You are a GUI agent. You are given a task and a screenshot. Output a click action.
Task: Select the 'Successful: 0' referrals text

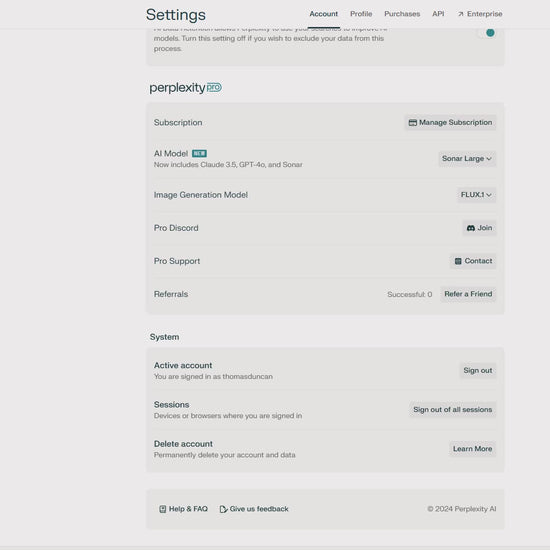tap(410, 294)
